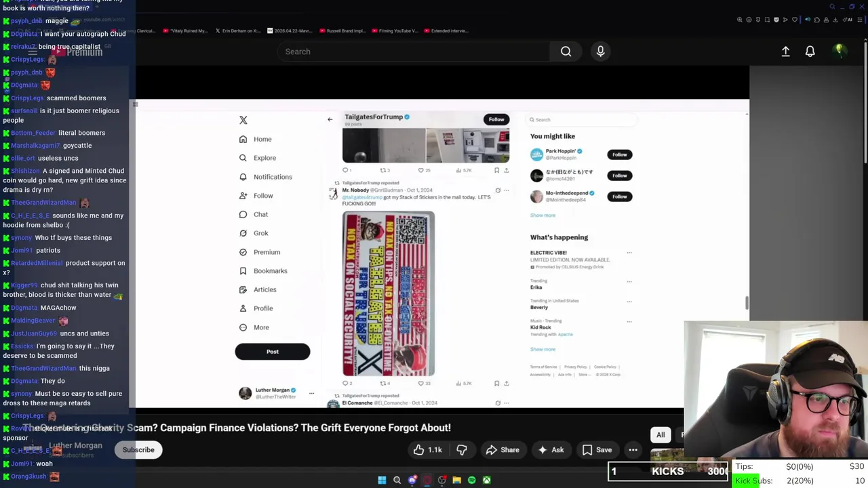Activate YouTube voice search microphone
868x488 pixels.
coord(600,52)
